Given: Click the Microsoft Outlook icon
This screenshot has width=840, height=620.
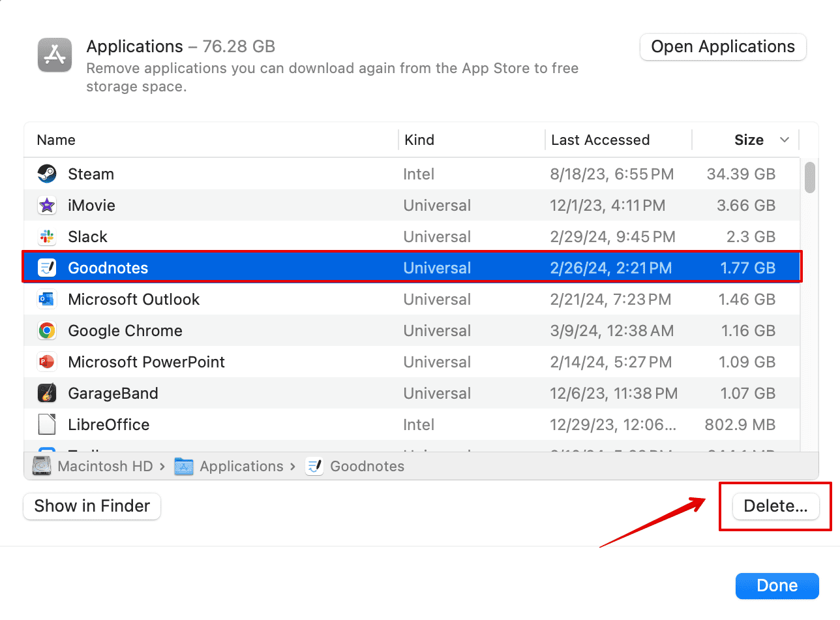Looking at the screenshot, I should click(x=47, y=300).
